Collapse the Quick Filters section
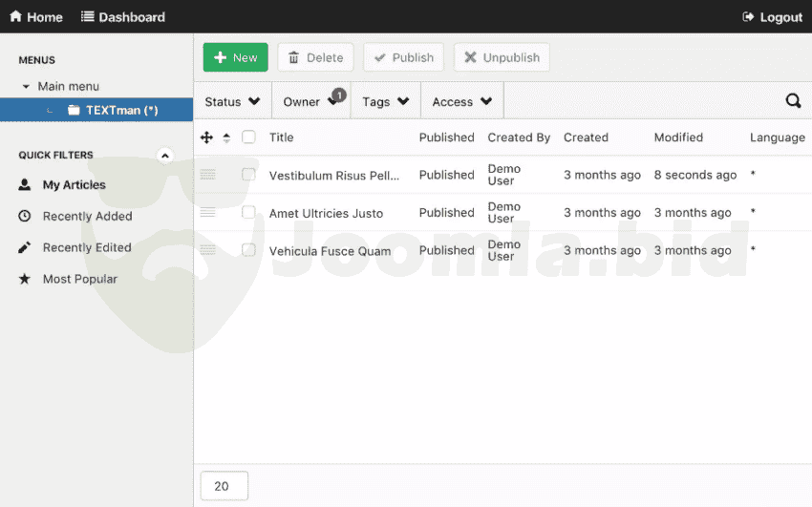 pos(164,156)
